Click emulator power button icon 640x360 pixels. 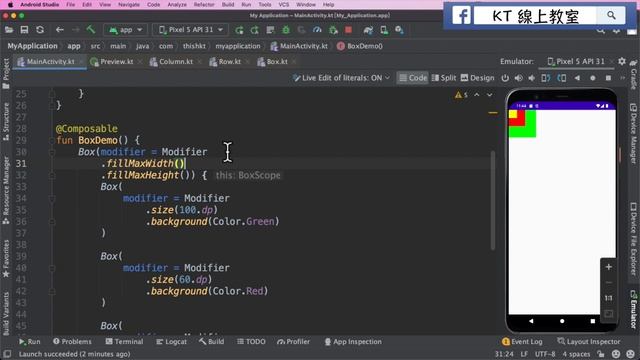point(505,78)
